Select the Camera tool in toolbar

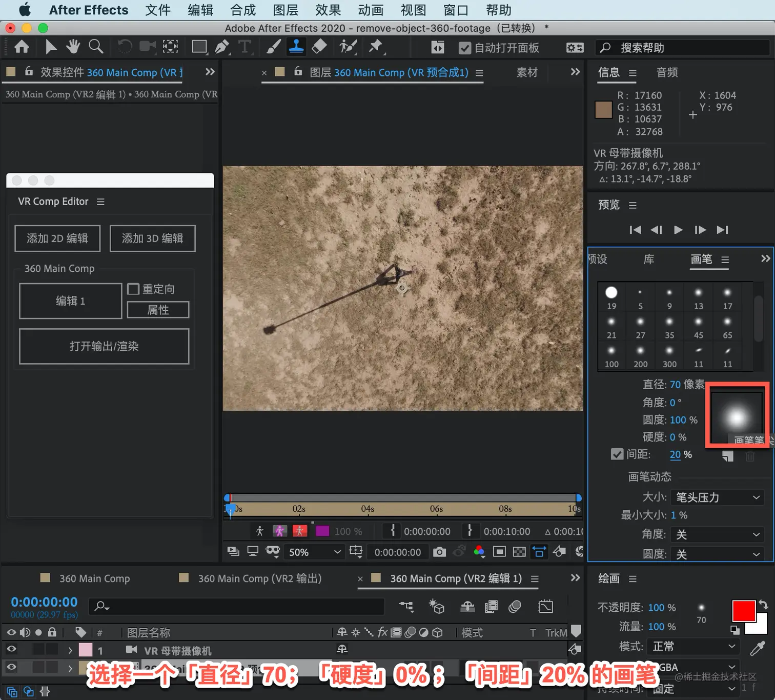[x=147, y=47]
